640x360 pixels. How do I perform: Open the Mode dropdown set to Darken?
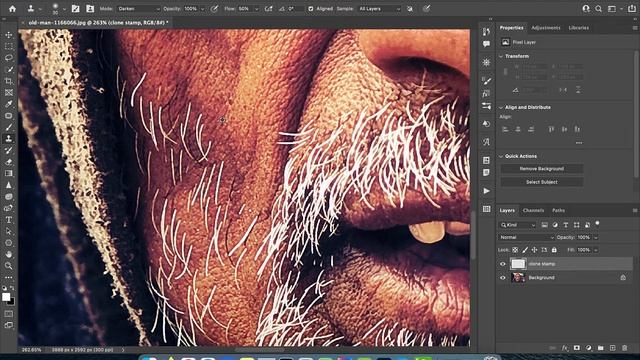click(138, 9)
